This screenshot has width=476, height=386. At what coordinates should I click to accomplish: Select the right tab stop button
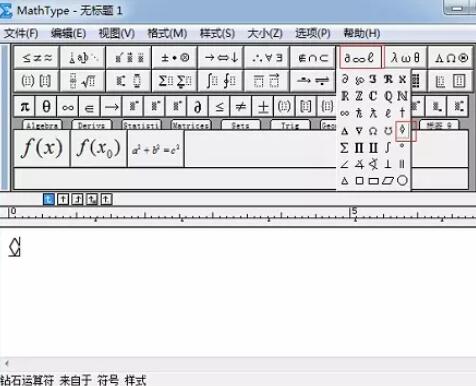(x=77, y=199)
